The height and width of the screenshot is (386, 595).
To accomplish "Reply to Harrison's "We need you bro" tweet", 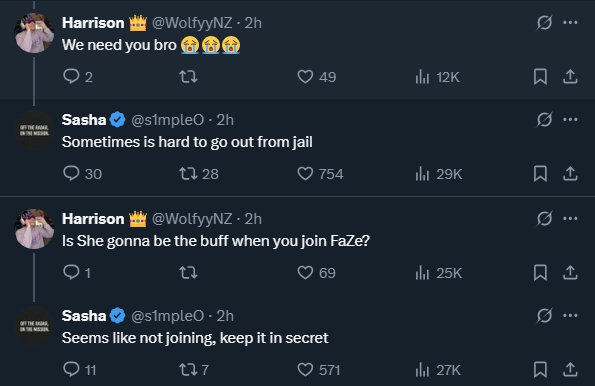I will 77,77.
